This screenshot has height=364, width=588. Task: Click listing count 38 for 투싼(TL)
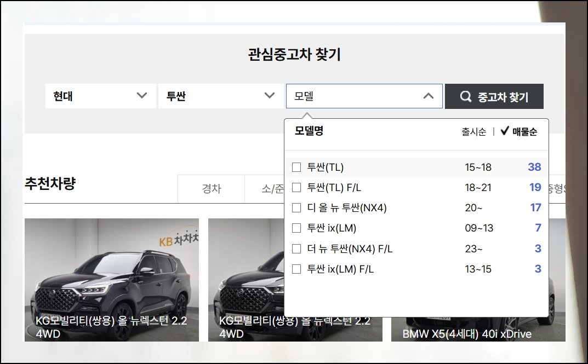point(534,167)
